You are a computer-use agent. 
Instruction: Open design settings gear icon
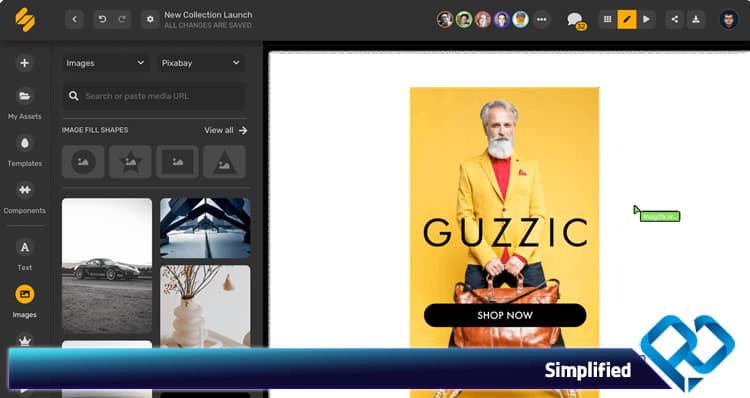150,19
